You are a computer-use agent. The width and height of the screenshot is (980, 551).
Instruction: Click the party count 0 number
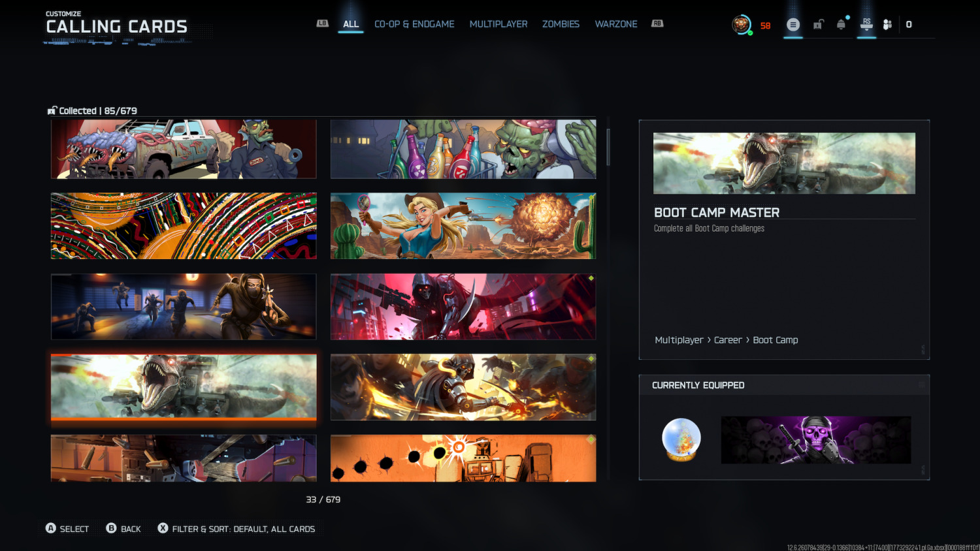pos(909,25)
